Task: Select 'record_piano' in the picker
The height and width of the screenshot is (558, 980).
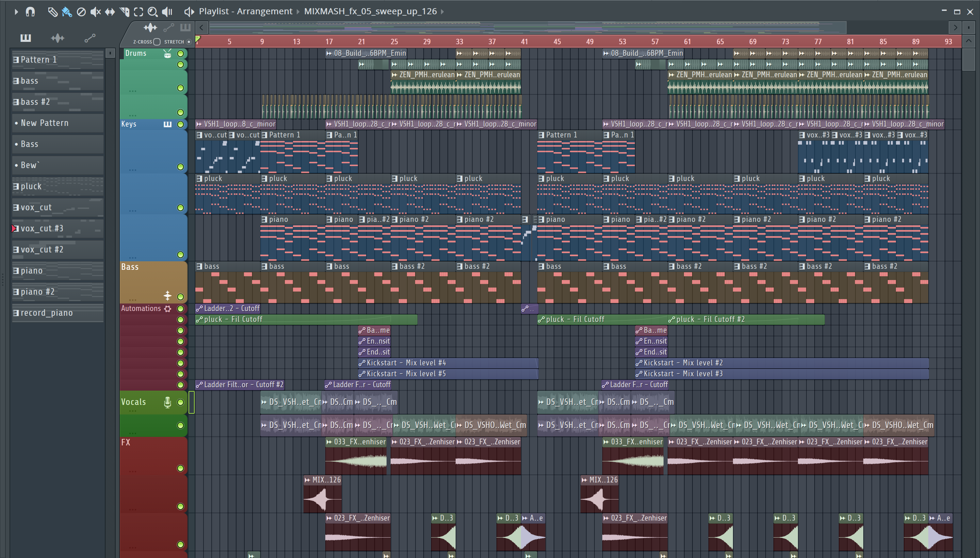Action: 58,313
